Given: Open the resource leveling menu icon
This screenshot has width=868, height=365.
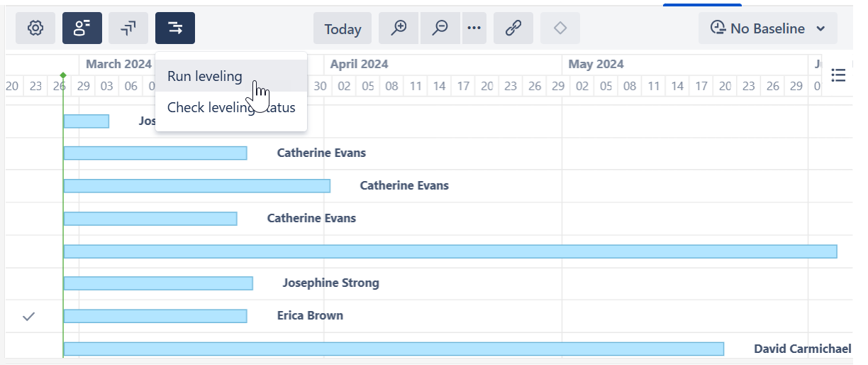Looking at the screenshot, I should pyautogui.click(x=175, y=28).
